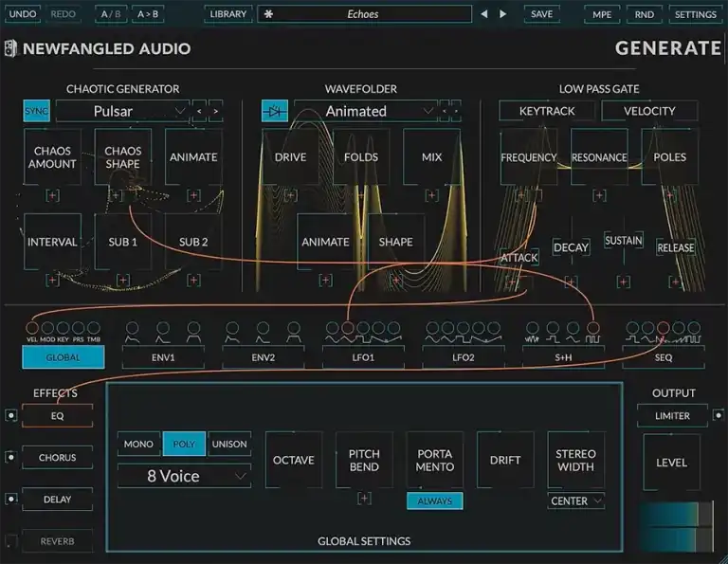Select the KEY modulation source circle

pyautogui.click(x=63, y=328)
